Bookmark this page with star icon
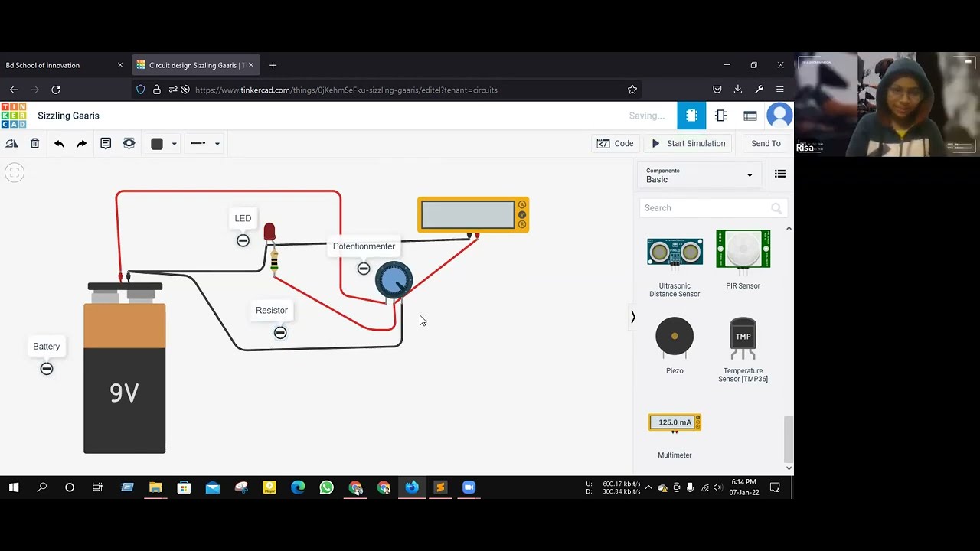Image resolution: width=980 pixels, height=551 pixels. point(632,90)
